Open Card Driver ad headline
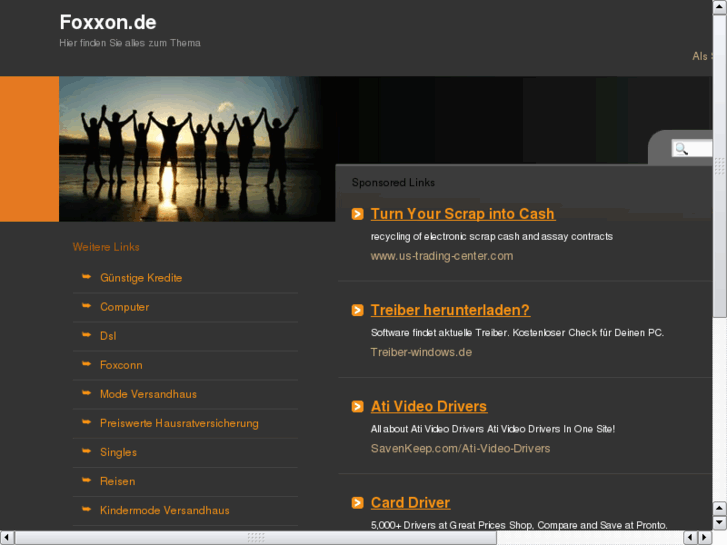727x545 pixels. click(x=410, y=503)
